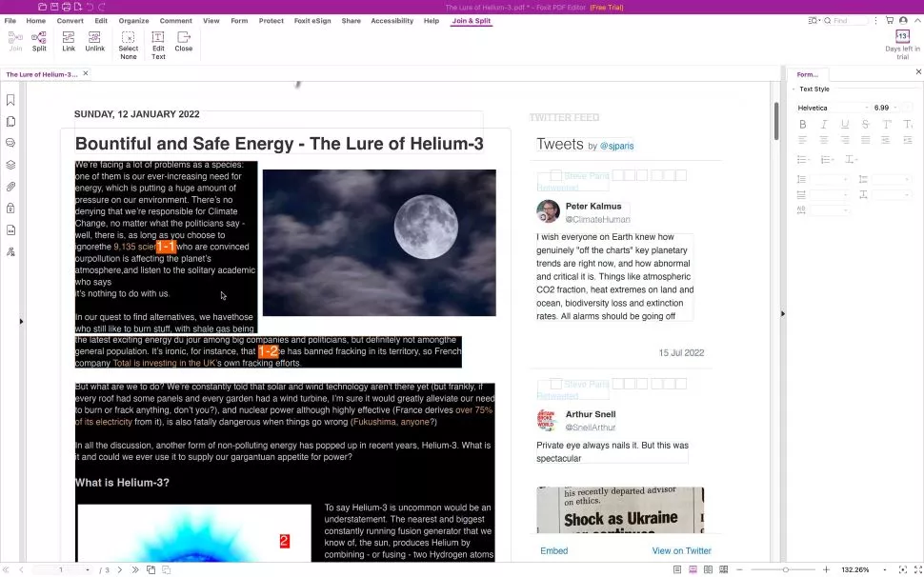Click the Edit Text tool
This screenshot has height=577, width=924.
[x=158, y=46]
